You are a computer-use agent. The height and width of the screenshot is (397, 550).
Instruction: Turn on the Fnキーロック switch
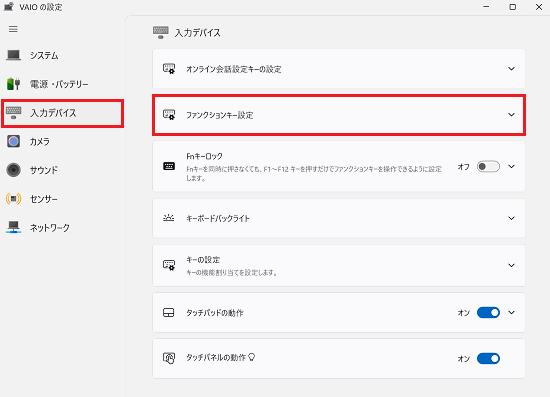488,167
